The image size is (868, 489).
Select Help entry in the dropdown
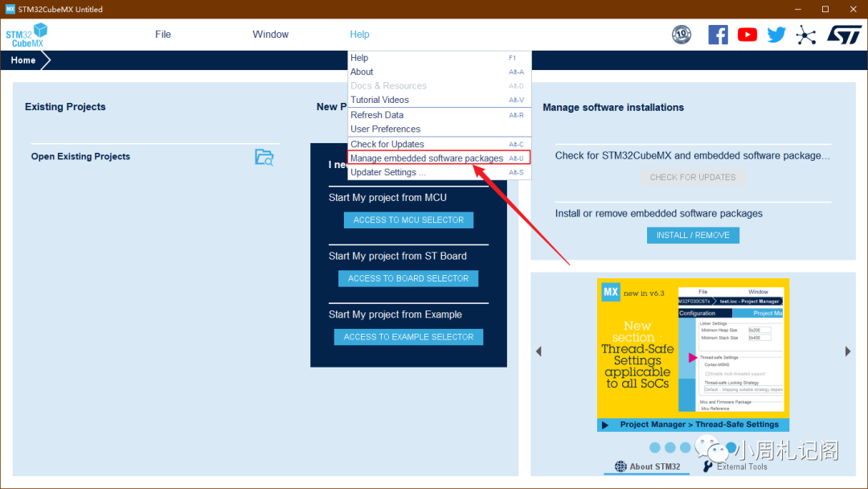(440, 58)
